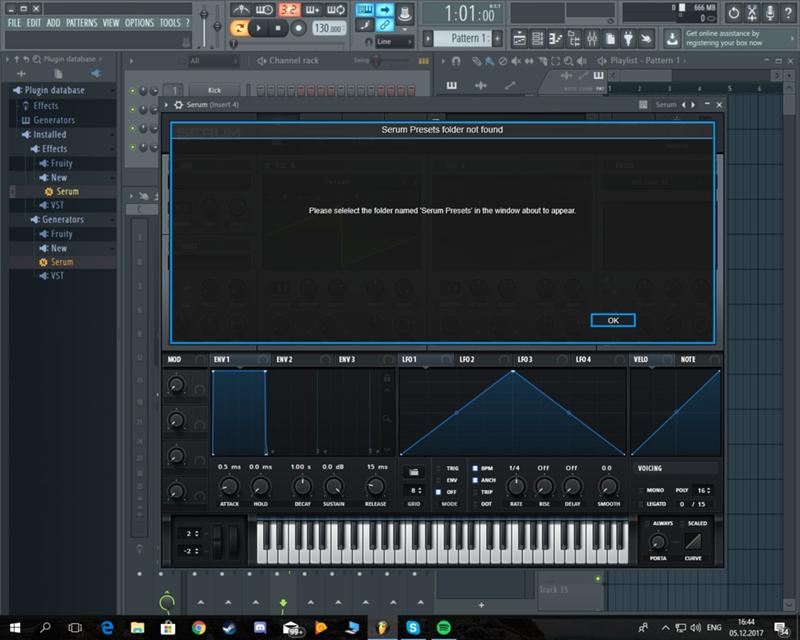The height and width of the screenshot is (640, 800).
Task: Open the FILE menu
Action: point(14,23)
